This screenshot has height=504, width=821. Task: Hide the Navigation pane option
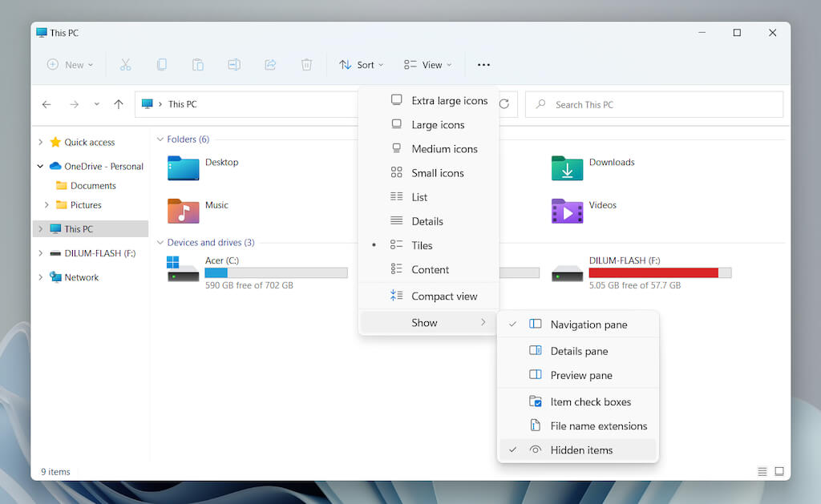point(588,325)
